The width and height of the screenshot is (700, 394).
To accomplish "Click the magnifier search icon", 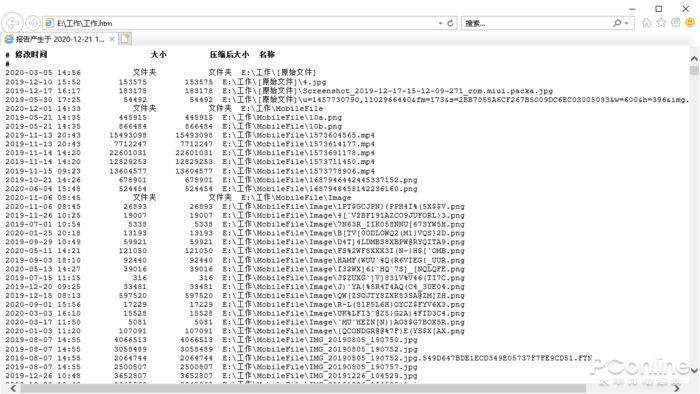I will pos(617,23).
